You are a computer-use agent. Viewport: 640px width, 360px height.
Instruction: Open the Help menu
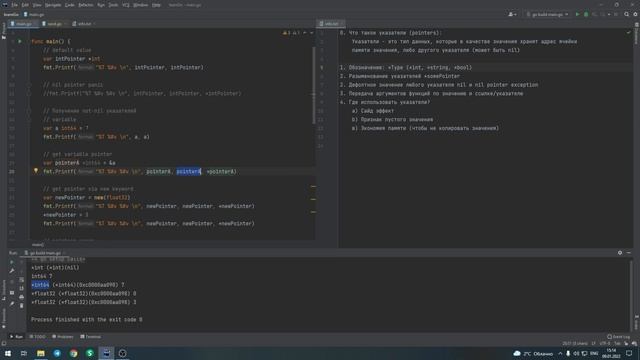[x=156, y=5]
